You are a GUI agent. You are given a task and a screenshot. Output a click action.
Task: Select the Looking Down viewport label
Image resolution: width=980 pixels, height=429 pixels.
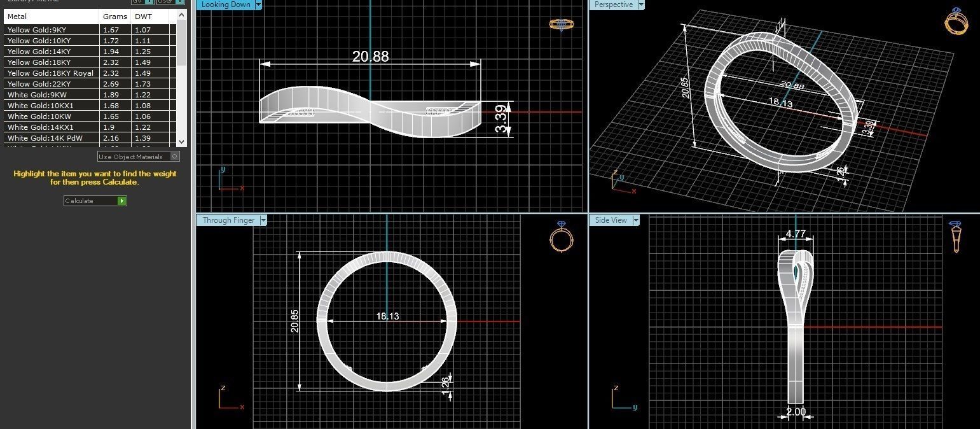(x=226, y=4)
